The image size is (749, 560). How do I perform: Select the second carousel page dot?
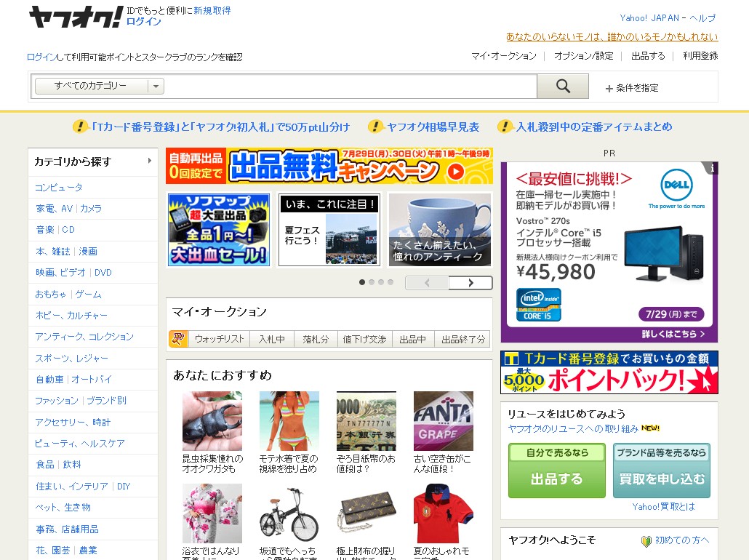(x=372, y=282)
